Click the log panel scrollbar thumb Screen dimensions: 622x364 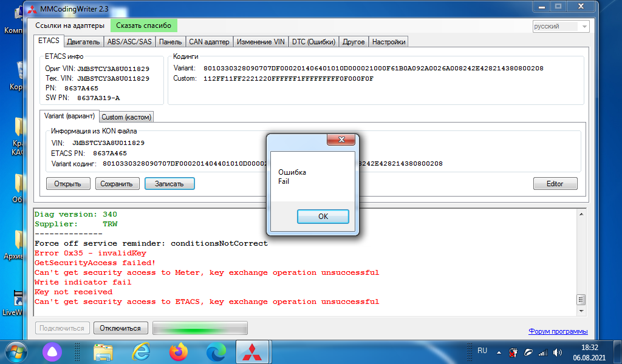click(x=581, y=300)
